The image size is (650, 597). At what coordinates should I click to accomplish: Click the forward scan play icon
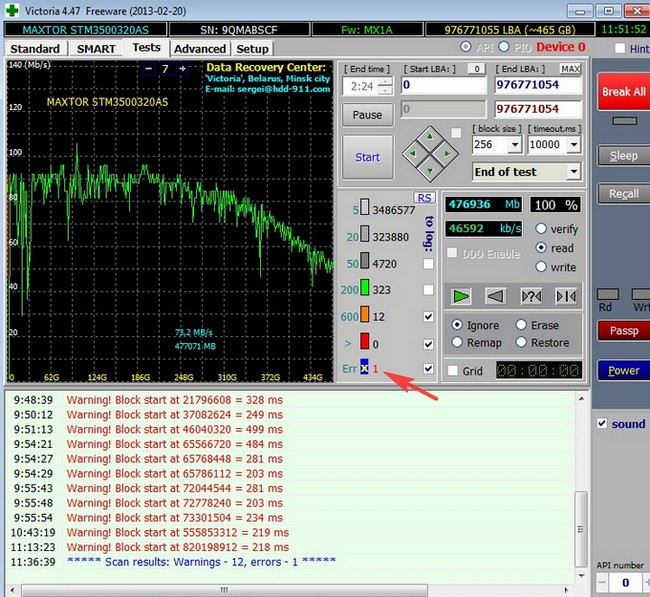[460, 296]
